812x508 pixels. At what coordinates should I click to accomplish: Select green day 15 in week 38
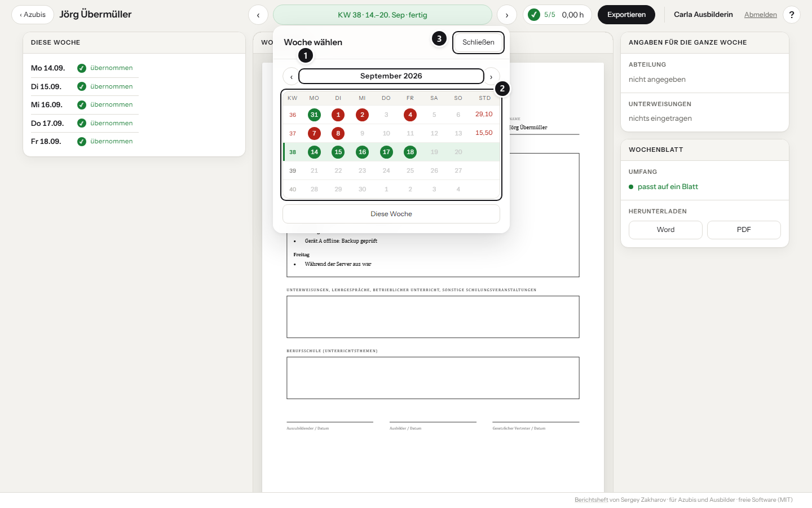click(338, 152)
